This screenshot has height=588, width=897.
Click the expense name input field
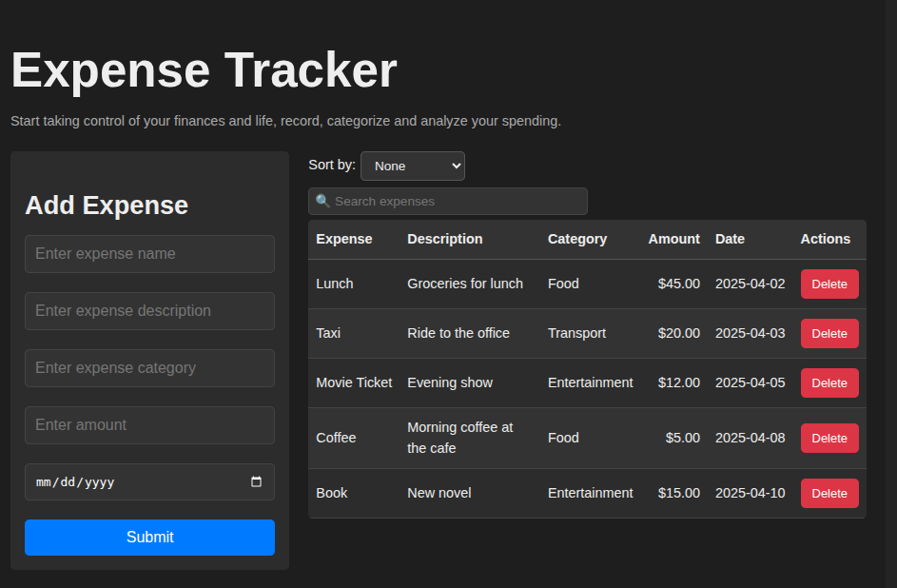coord(149,254)
